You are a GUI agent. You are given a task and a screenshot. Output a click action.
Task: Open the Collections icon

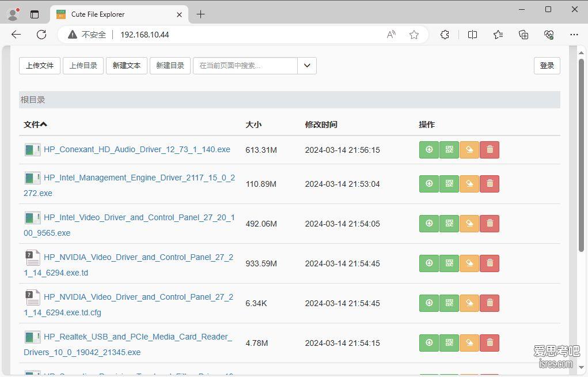(x=523, y=35)
